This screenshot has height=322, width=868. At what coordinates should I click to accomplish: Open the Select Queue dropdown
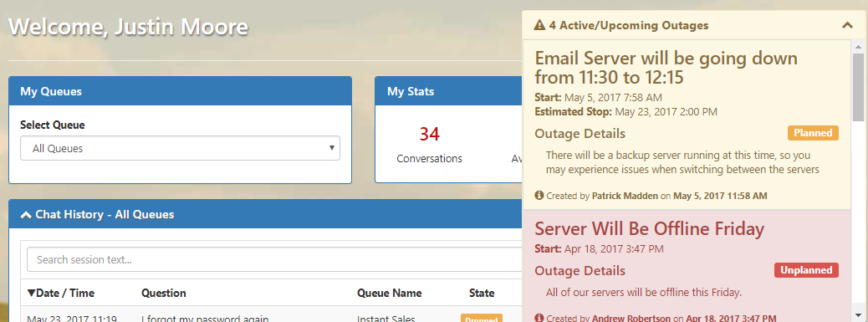[x=180, y=148]
